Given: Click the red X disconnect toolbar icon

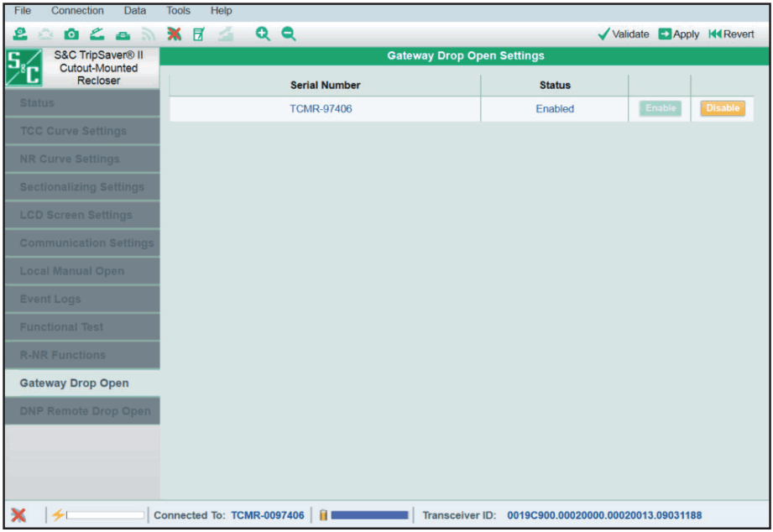Looking at the screenshot, I should pyautogui.click(x=174, y=34).
